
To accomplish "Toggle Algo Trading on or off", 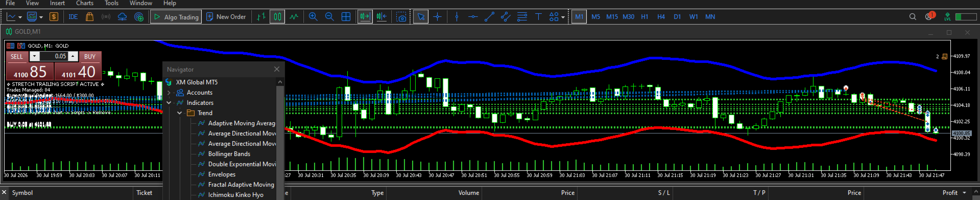I will point(176,17).
